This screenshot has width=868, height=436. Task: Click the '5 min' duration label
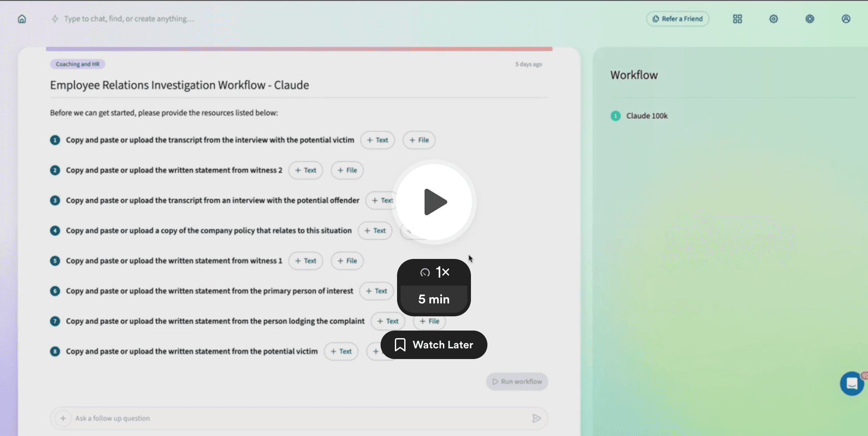tap(434, 299)
